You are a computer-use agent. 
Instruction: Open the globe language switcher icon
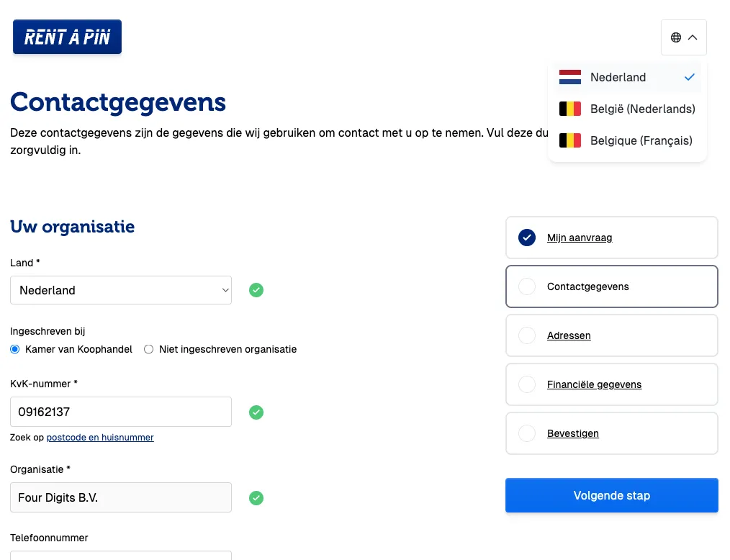(x=675, y=37)
